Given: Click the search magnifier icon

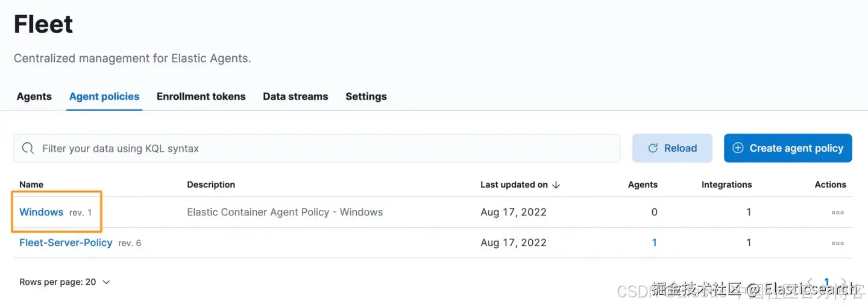Looking at the screenshot, I should click(x=27, y=148).
